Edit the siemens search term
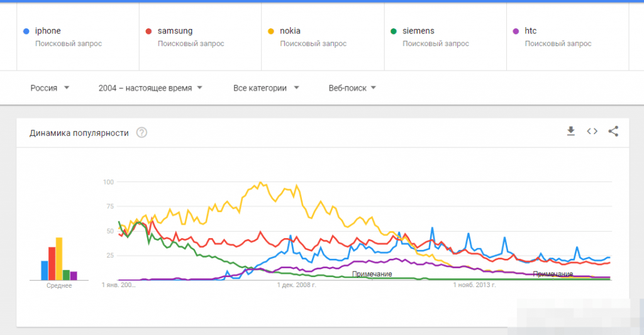This screenshot has height=335, width=644. (419, 31)
